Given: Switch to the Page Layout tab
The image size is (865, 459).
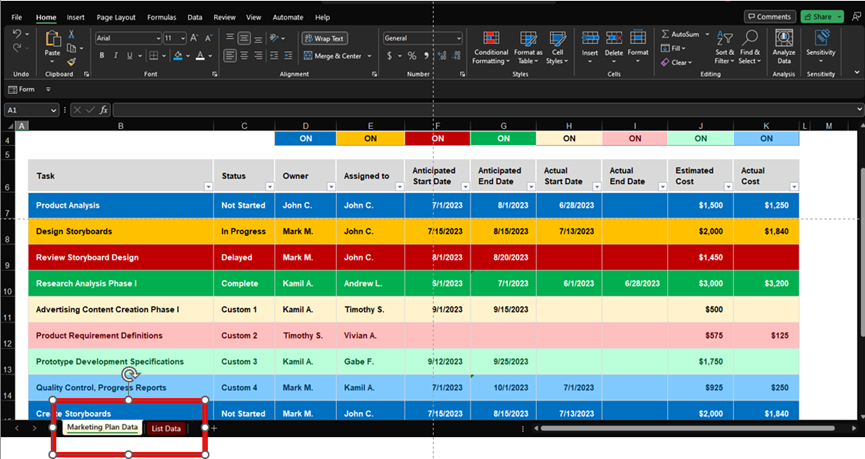Looking at the screenshot, I should [116, 17].
